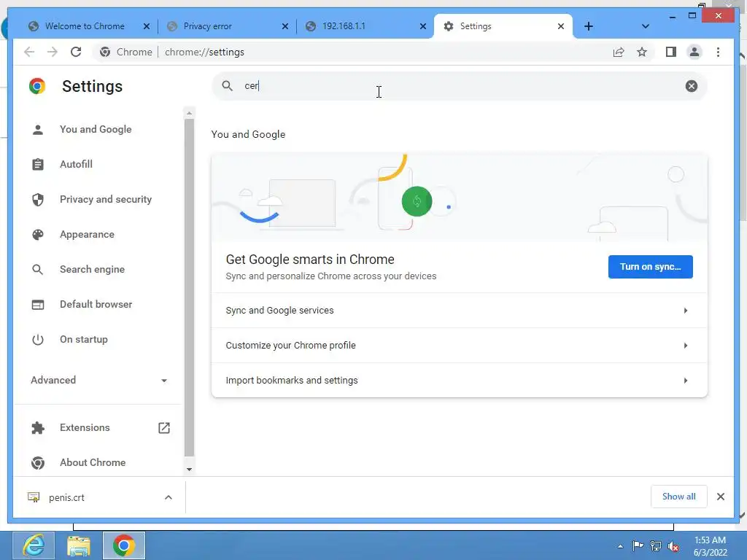Open Chrome's three-dot menu

718,52
